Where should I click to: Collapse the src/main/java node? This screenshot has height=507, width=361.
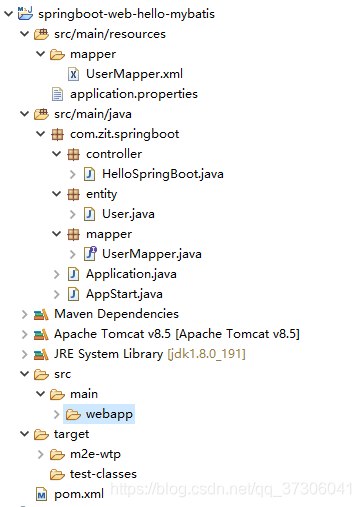click(24, 114)
